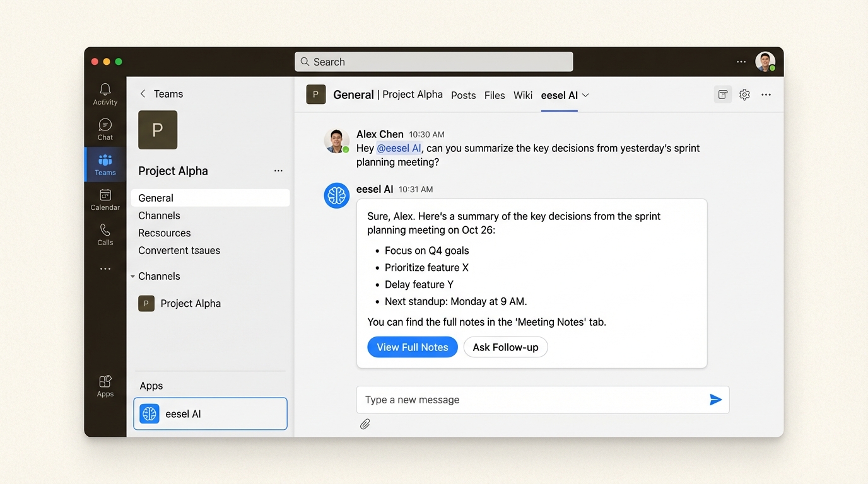Screen dimensions: 868x484
Task: Open the Chat section
Action: pos(105,130)
